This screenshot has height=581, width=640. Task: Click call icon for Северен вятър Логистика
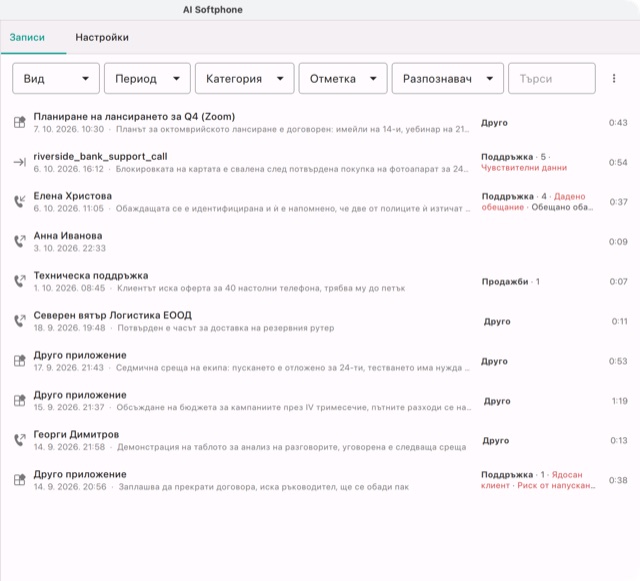coord(20,321)
